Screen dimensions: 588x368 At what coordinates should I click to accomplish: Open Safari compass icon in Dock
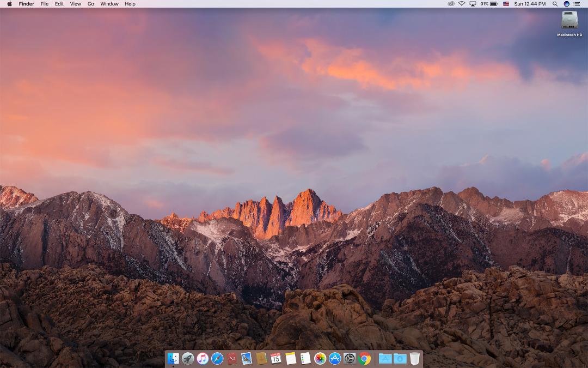pyautogui.click(x=217, y=358)
